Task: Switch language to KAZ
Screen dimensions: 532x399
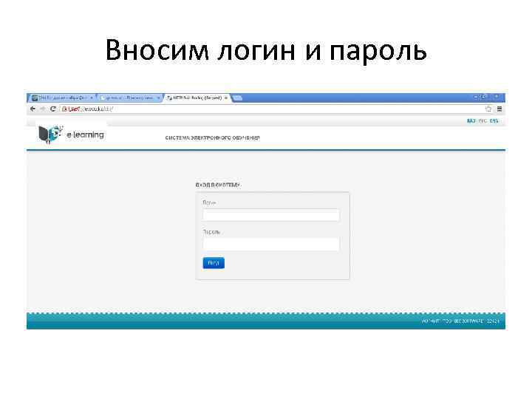Action: point(471,121)
